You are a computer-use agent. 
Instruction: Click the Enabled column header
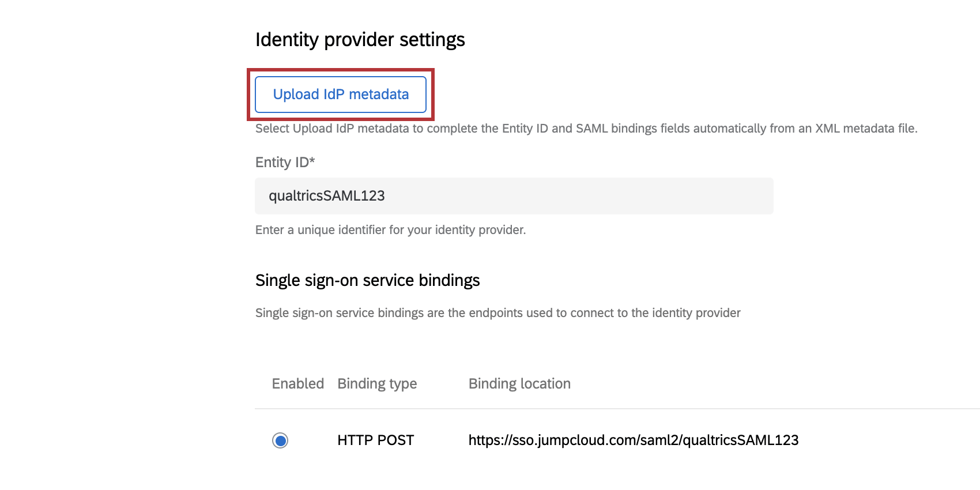click(298, 384)
